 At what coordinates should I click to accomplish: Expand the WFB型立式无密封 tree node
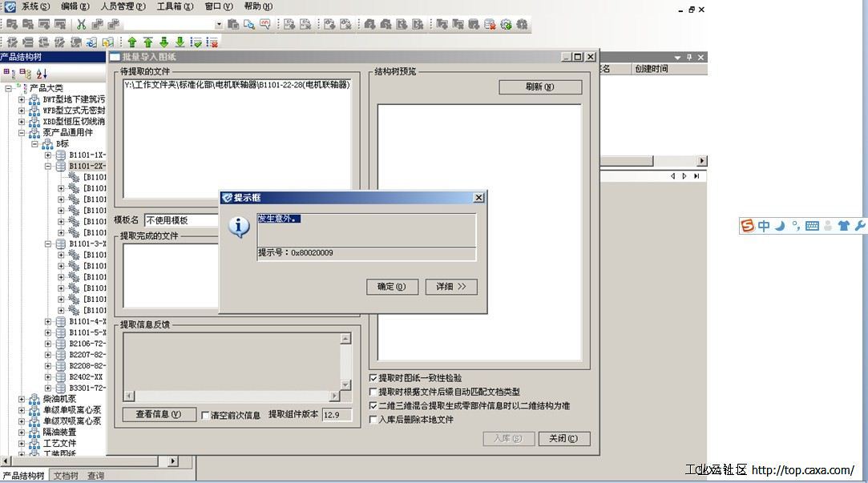(21, 111)
